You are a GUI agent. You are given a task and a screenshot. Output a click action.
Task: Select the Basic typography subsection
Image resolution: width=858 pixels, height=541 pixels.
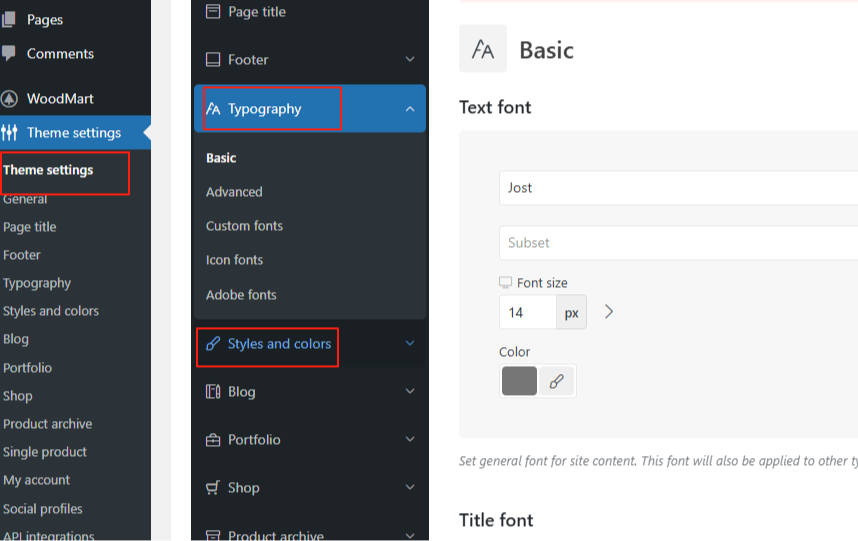pos(221,158)
